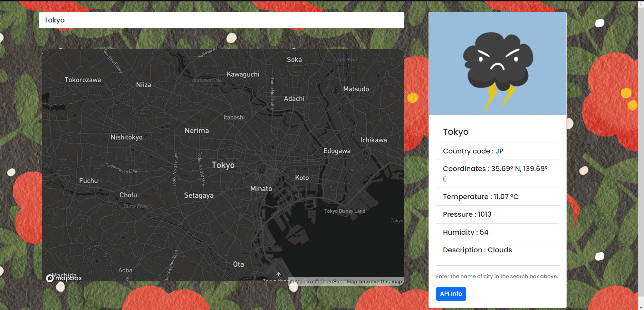Click the scrollbar down arrow
Viewport: 644px width, 310px height.
tap(641, 307)
